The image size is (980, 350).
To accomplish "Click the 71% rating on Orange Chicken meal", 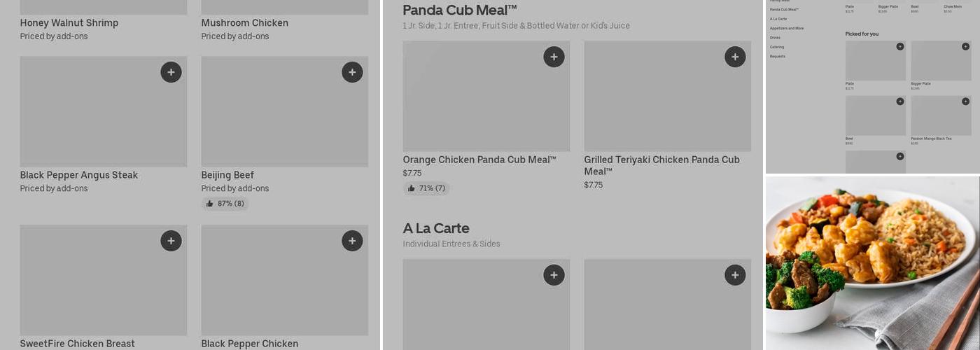I will point(426,188).
